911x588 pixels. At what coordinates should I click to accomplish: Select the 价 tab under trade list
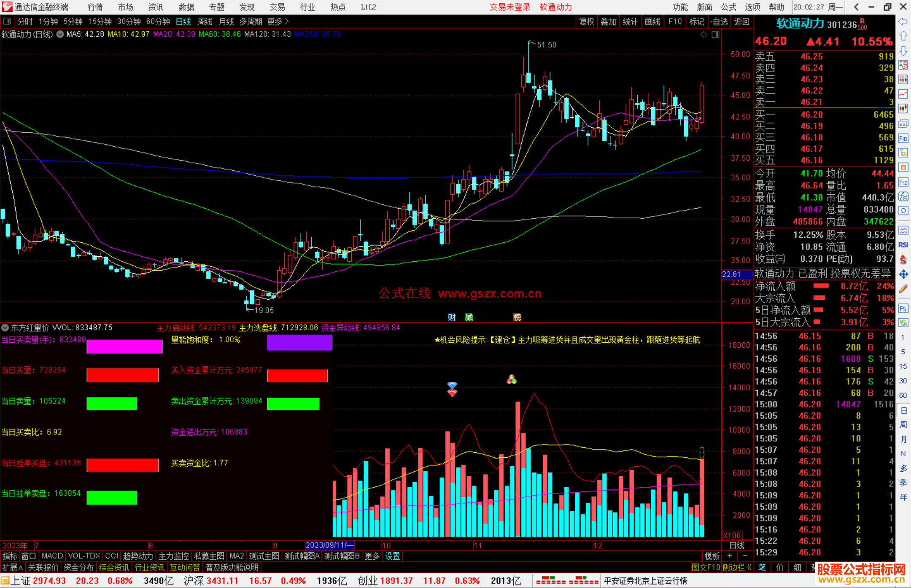[779, 567]
